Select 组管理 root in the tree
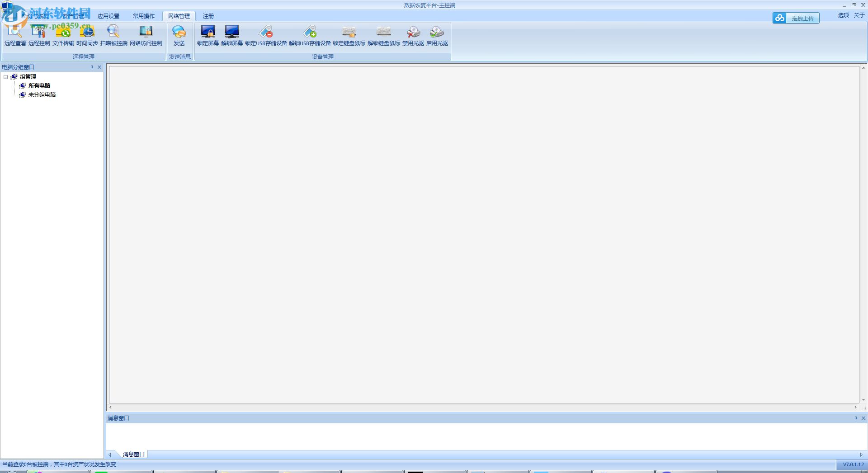This screenshot has width=868, height=473. (28, 77)
